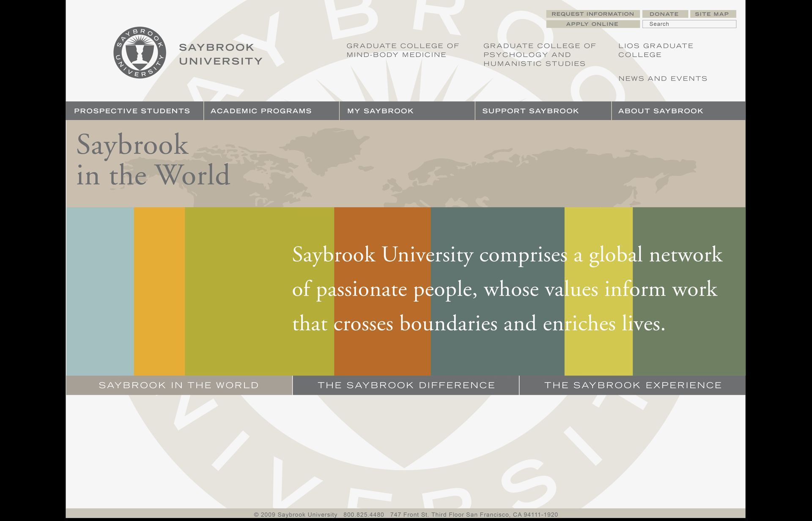Switch to The Saybrook Experience tab
The height and width of the screenshot is (521, 812).
[x=633, y=385]
